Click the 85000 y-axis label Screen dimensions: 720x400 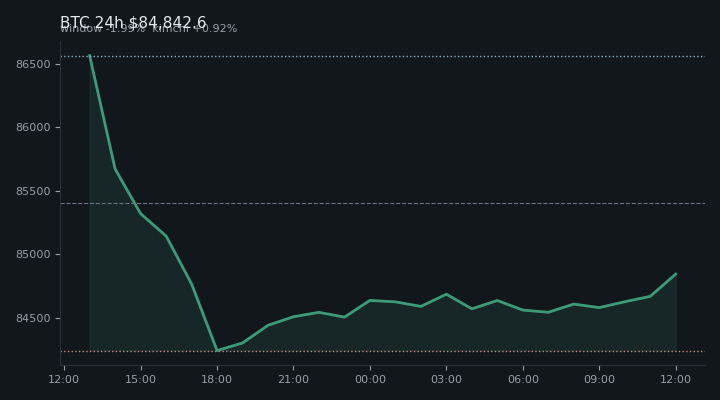(33, 255)
